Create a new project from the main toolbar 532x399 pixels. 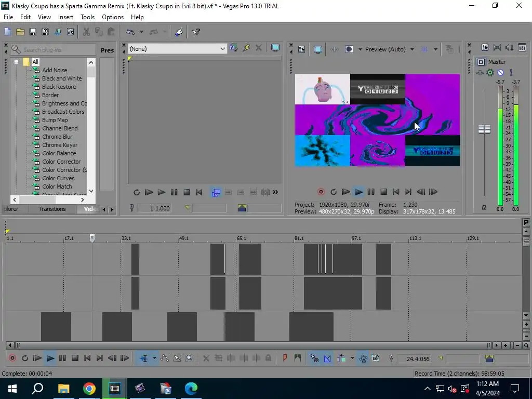[x=7, y=32]
